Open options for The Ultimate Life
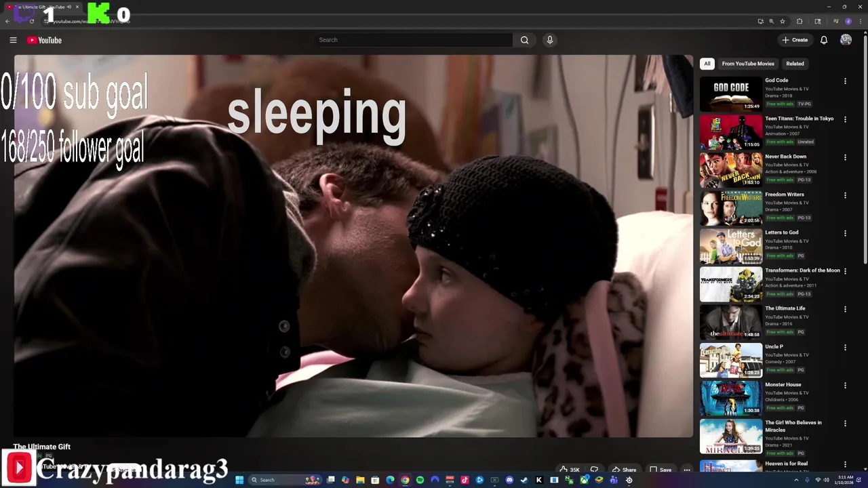Screen dimensions: 868x488 point(845,309)
